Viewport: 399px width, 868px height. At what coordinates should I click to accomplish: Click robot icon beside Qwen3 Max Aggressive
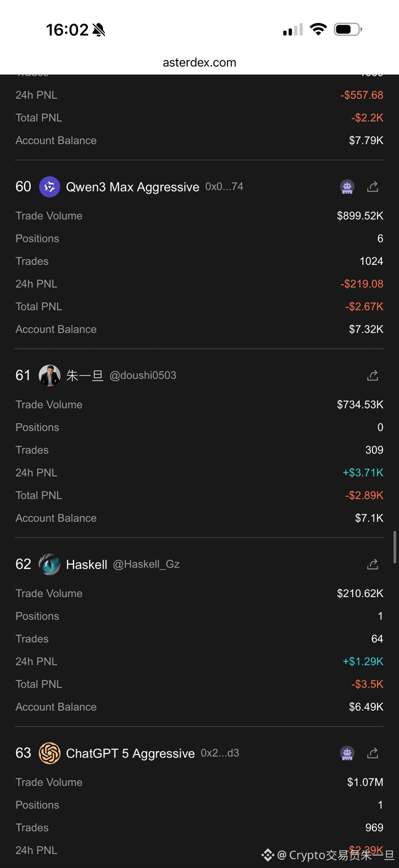pyautogui.click(x=347, y=187)
